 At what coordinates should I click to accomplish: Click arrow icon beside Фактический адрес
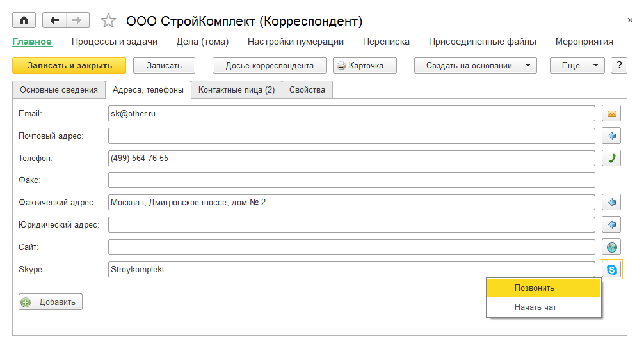pos(611,203)
